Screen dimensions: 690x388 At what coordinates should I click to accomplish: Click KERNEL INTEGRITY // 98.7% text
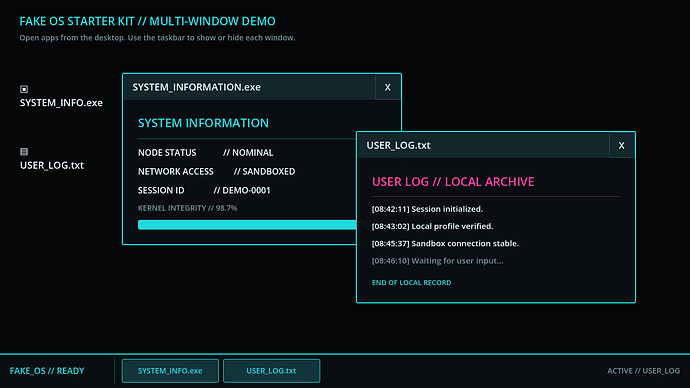click(187, 208)
